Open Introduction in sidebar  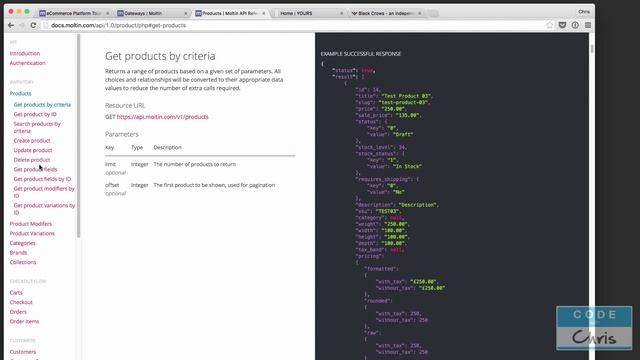(x=25, y=53)
